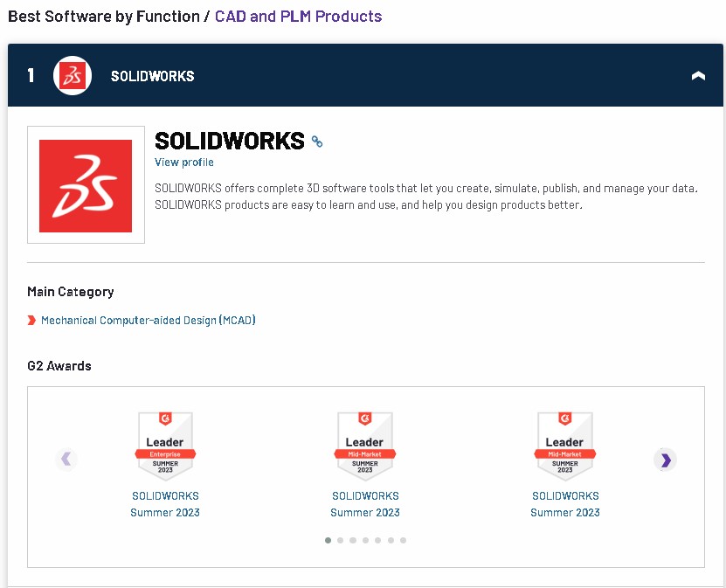Select the sixth carousel page dot
The height and width of the screenshot is (588, 726).
point(391,540)
